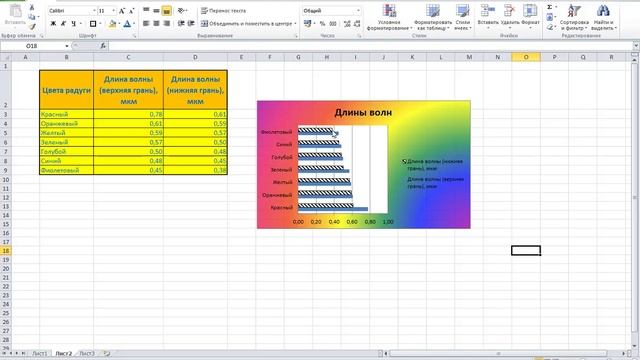The height and width of the screenshot is (360, 640).
Task: Click the Delete cells (Удалить) button
Action: [509, 17]
